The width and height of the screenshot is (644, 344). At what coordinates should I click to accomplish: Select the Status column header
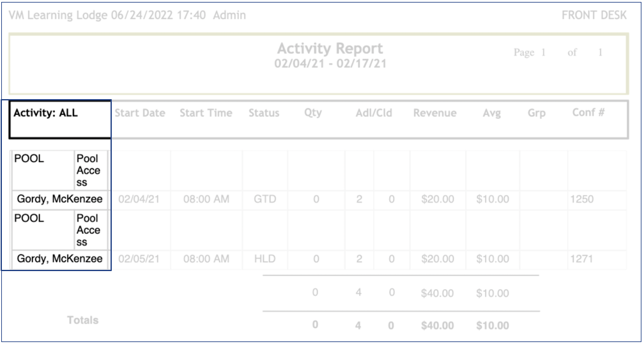[264, 113]
